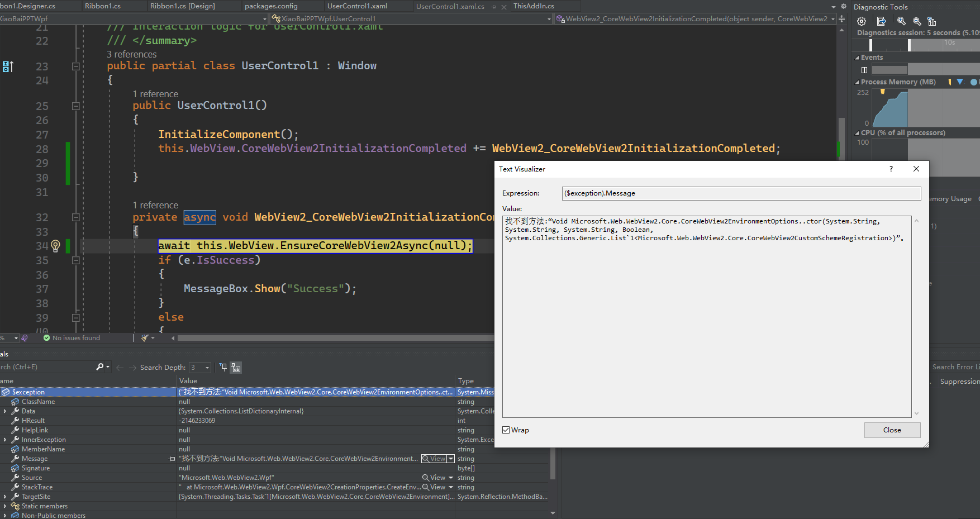Click the quick actions lightbulb on line 34
The width and height of the screenshot is (980, 519).
pos(55,246)
